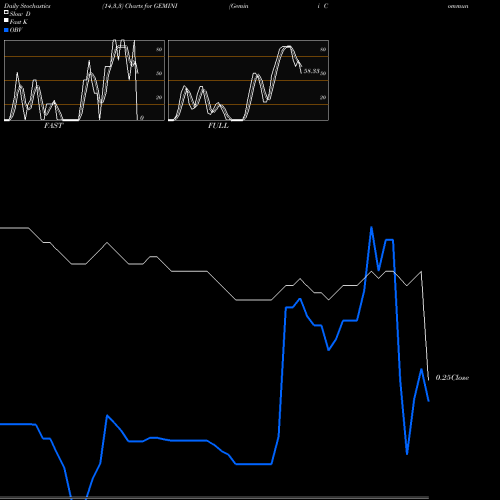Click the 20 axis label in FULL chart

click(323, 97)
